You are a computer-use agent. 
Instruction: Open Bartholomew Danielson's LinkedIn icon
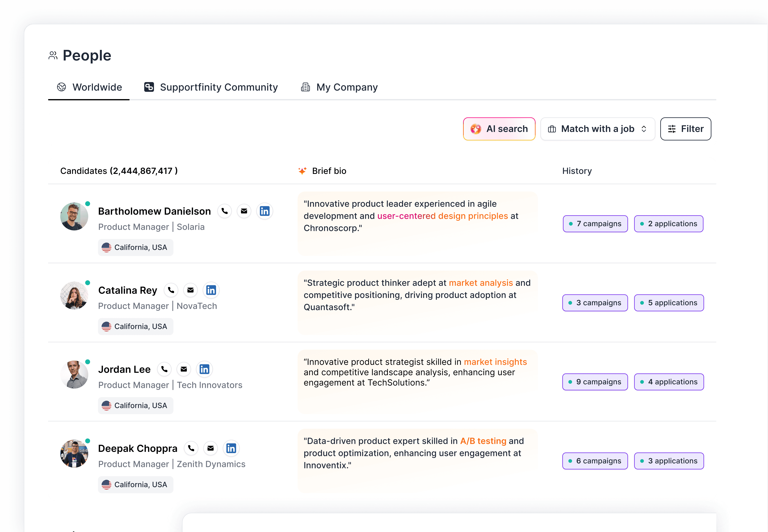[265, 211]
